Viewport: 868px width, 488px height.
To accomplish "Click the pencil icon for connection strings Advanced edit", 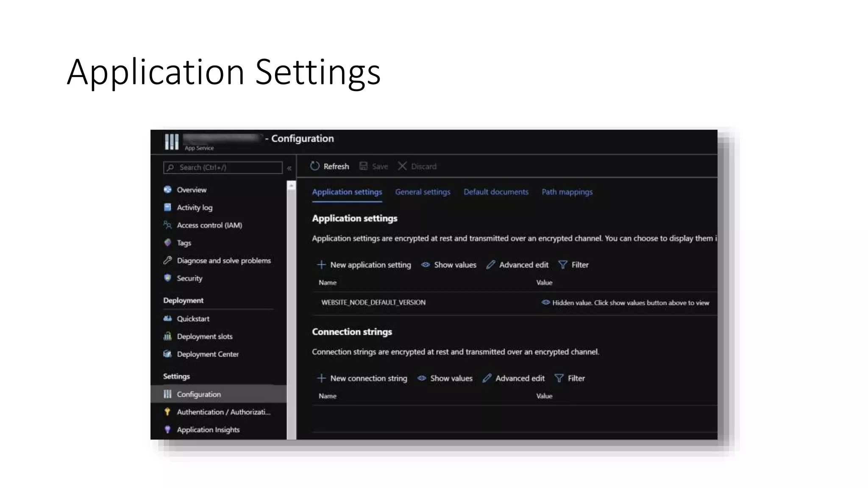I will (x=487, y=378).
